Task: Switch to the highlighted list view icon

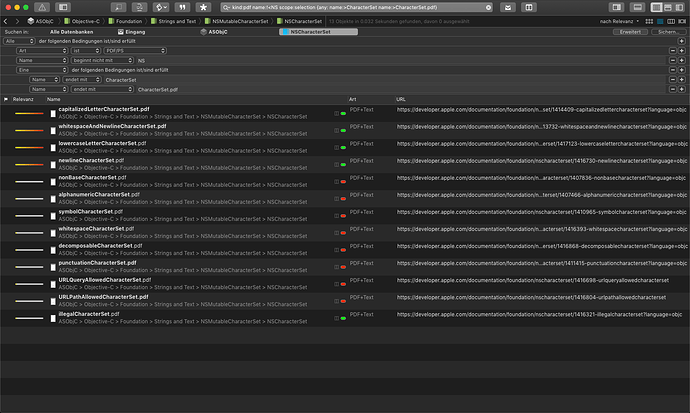Action: [x=660, y=21]
